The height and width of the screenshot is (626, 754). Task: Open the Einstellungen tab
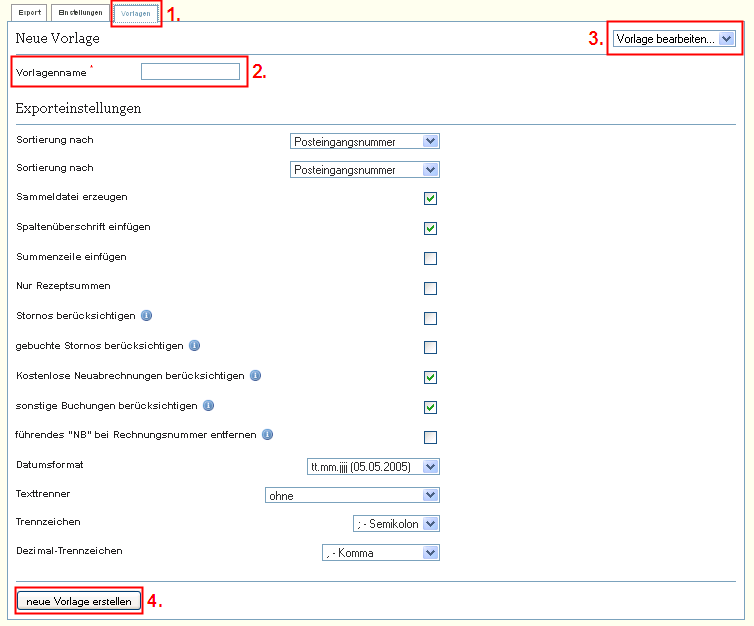[x=80, y=13]
